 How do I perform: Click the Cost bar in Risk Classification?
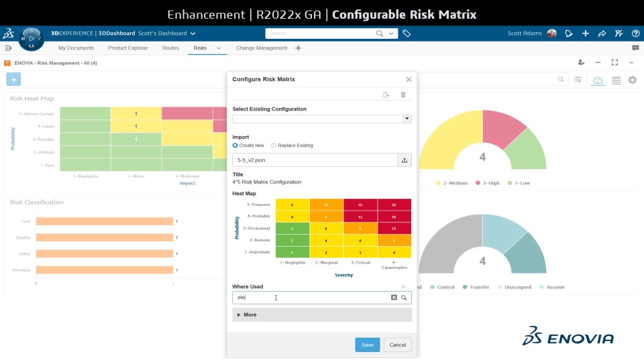coord(105,221)
